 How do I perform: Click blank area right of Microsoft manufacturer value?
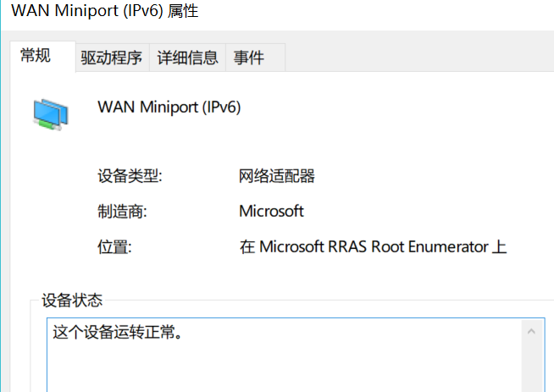coord(424,212)
